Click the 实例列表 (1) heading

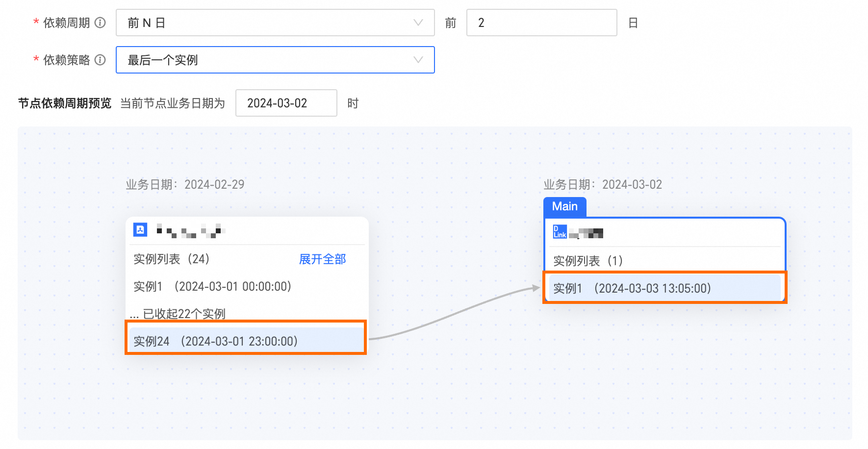[x=588, y=261]
